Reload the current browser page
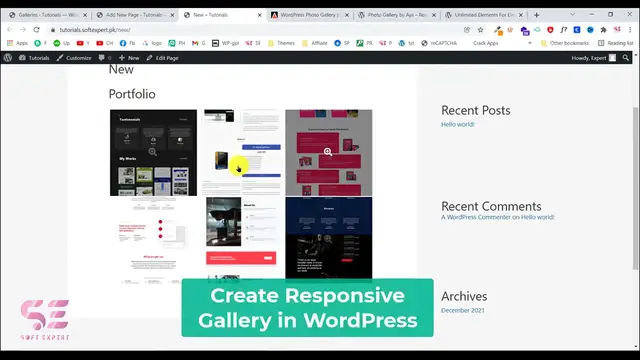The image size is (640, 360). (x=36, y=30)
